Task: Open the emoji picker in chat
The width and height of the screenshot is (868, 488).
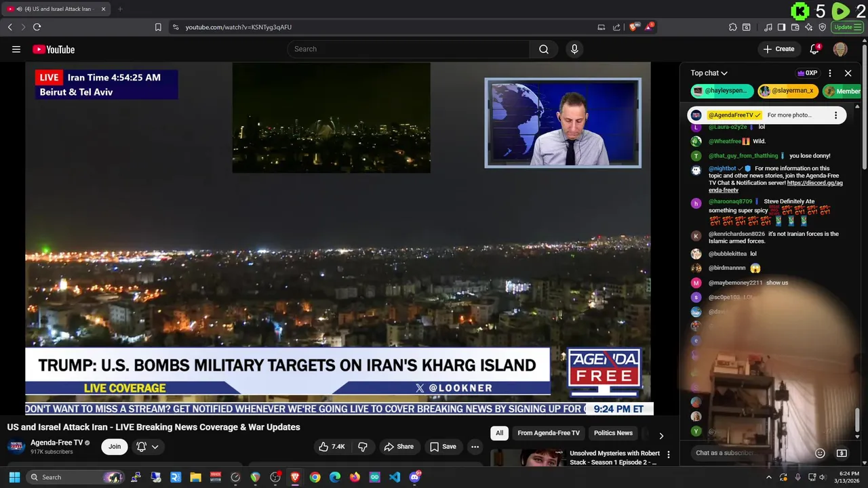Action: [820, 453]
